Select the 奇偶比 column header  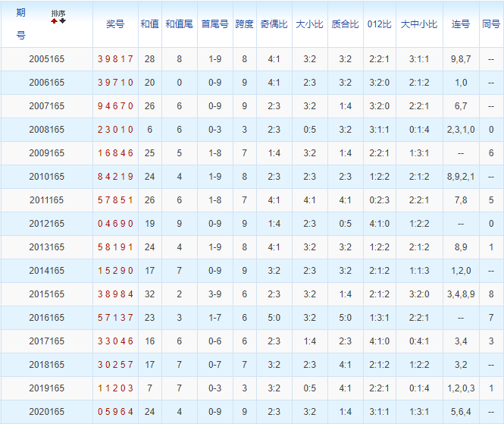(274, 24)
